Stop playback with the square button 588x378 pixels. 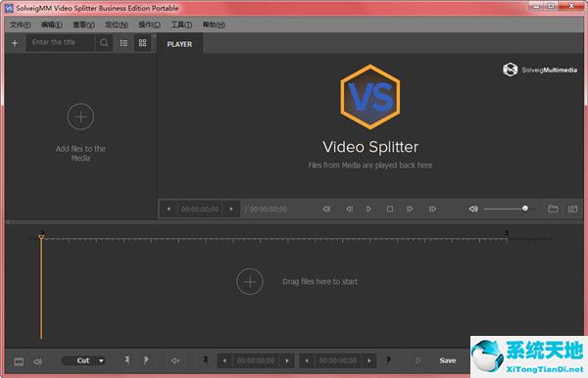pyautogui.click(x=390, y=209)
